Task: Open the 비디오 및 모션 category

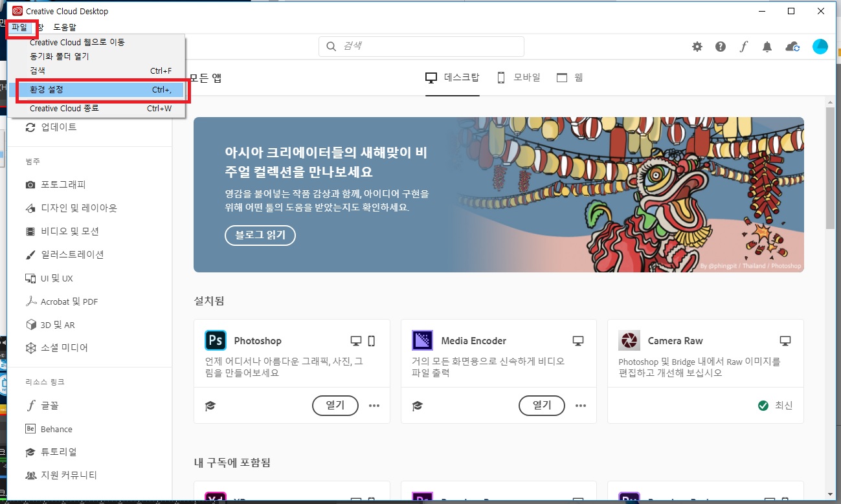Action: (62, 231)
